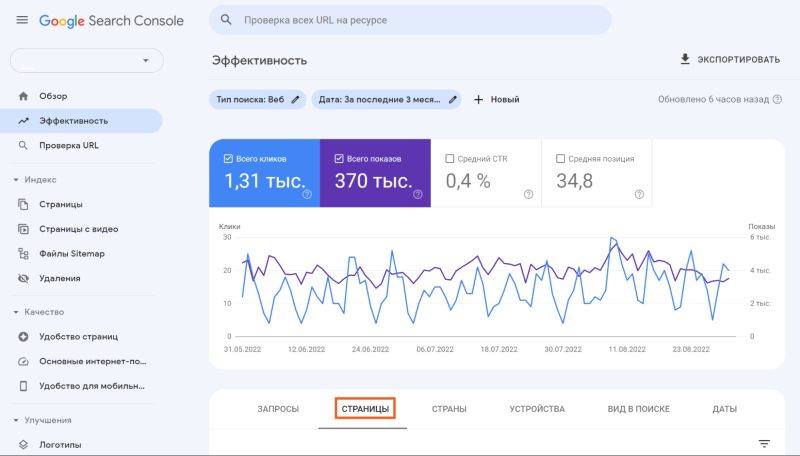The image size is (800, 456).
Task: Open the Тип поиска: Веб filter chip
Action: (258, 99)
